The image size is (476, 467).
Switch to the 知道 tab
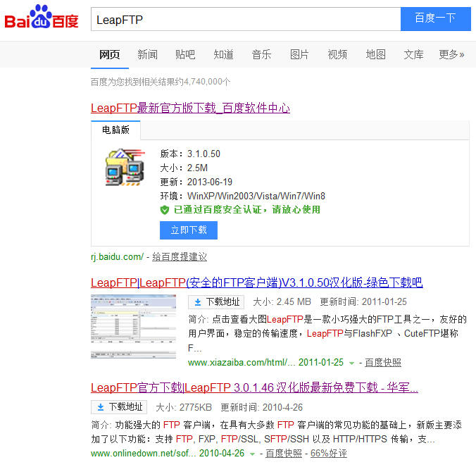pyautogui.click(x=223, y=55)
